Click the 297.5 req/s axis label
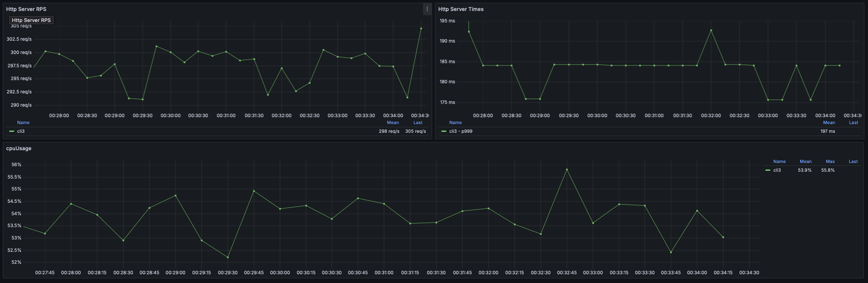 19,66
